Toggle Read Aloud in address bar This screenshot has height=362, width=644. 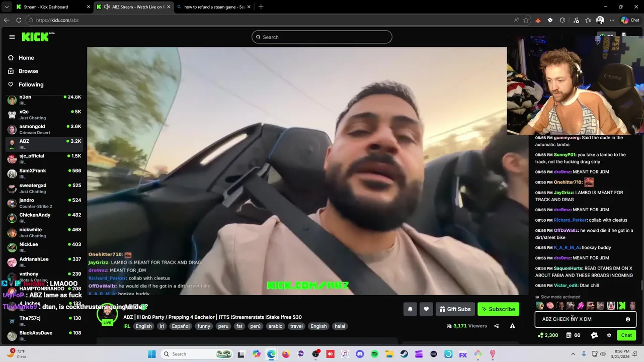coord(516,20)
